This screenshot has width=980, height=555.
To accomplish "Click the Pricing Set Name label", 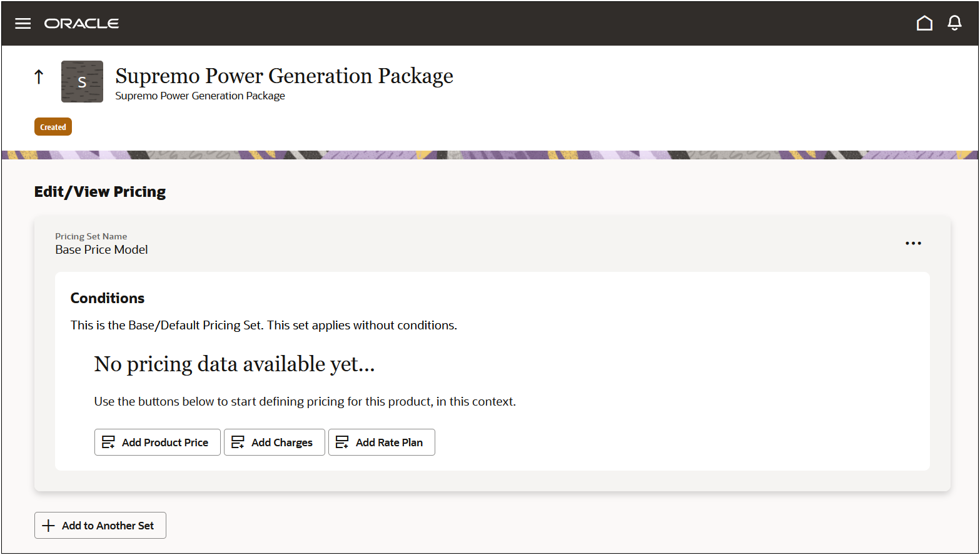I will (x=91, y=236).
